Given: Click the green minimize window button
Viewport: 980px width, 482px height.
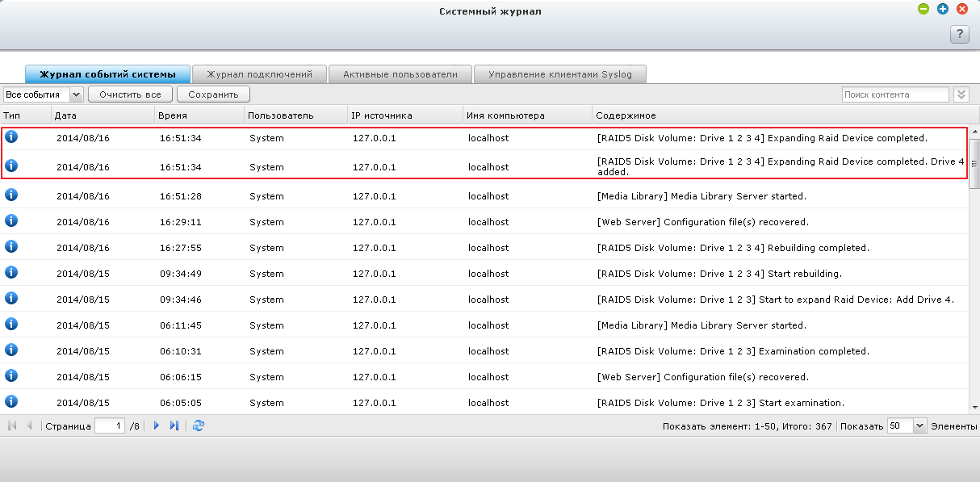Looking at the screenshot, I should (923, 9).
